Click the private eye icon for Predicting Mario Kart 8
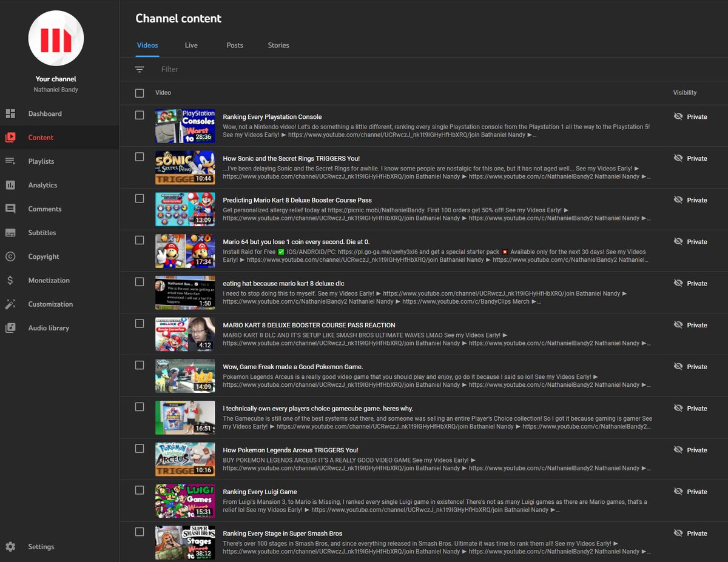 [x=678, y=200]
